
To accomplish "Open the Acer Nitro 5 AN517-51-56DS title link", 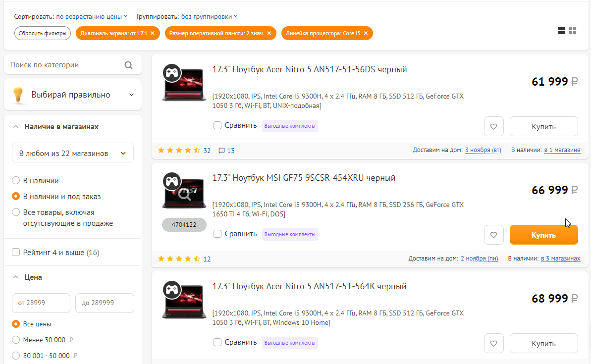I will pos(310,69).
